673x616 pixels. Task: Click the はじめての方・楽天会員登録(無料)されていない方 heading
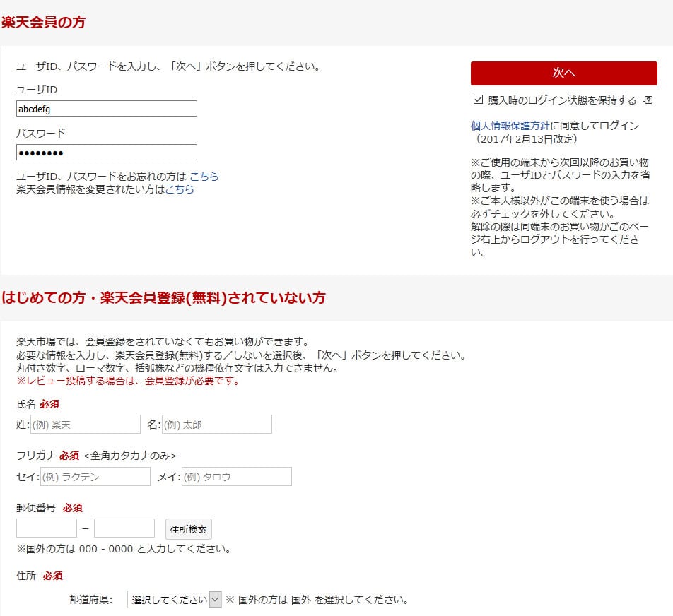click(163, 297)
